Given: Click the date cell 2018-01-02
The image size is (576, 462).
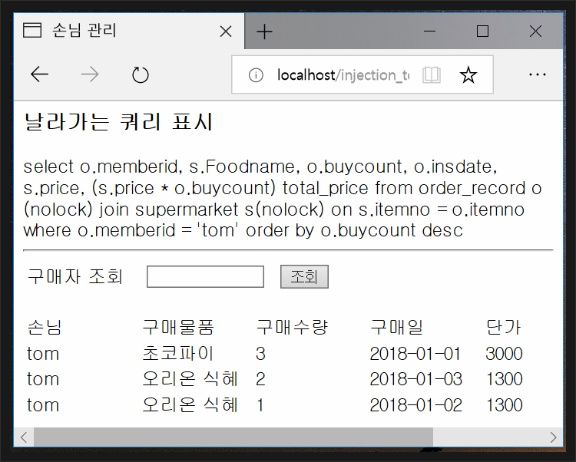Looking at the screenshot, I should pyautogui.click(x=416, y=405).
